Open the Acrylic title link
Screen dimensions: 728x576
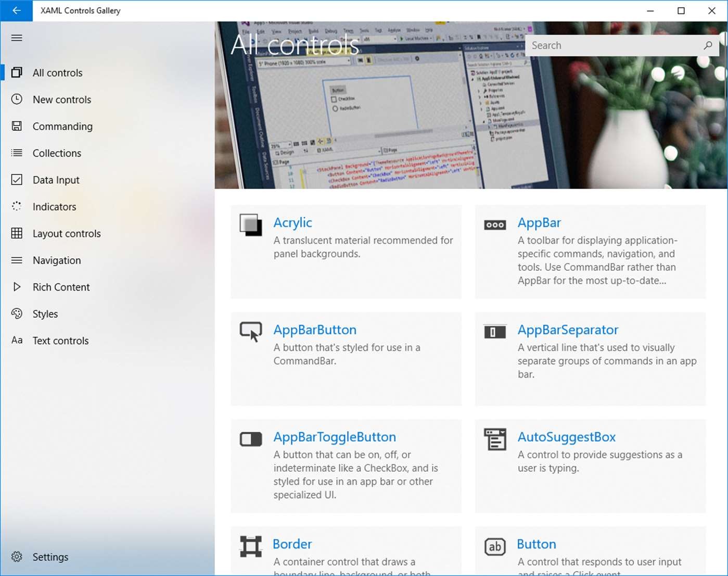pos(293,222)
